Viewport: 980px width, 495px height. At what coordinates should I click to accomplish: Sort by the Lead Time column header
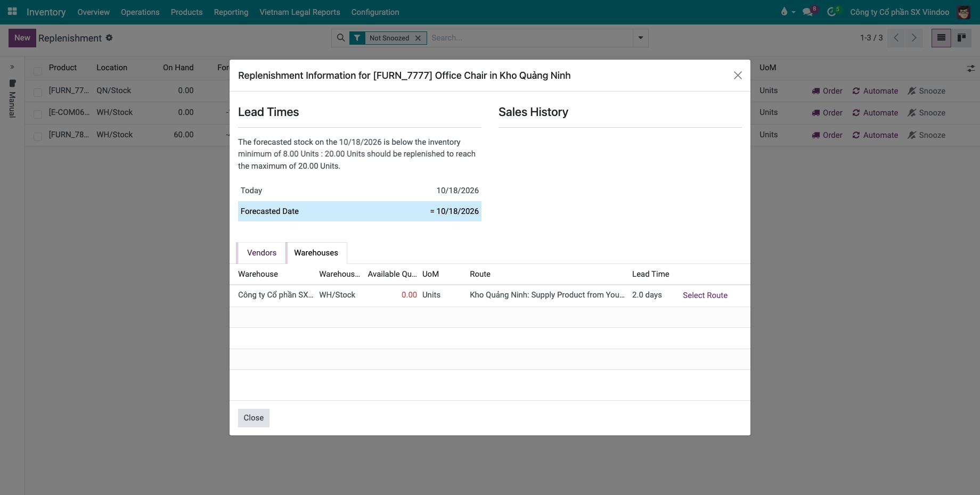[651, 274]
